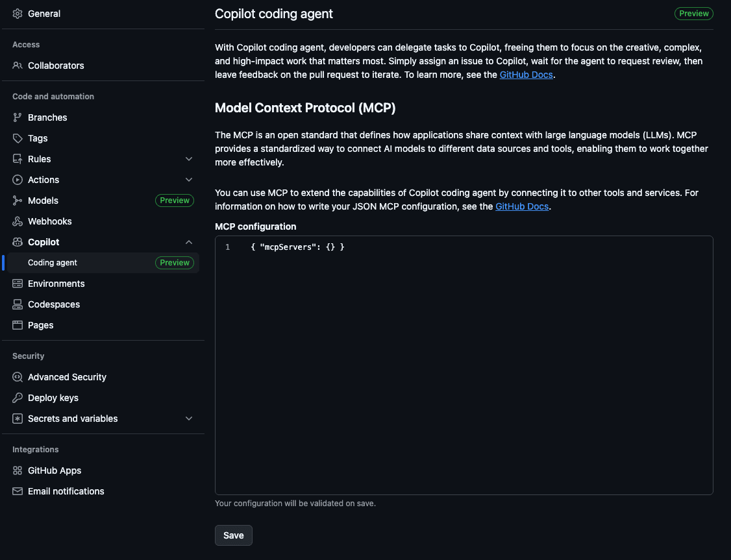Viewport: 731px width, 560px height.
Task: Click the validation note below editor
Action: pyautogui.click(x=295, y=503)
